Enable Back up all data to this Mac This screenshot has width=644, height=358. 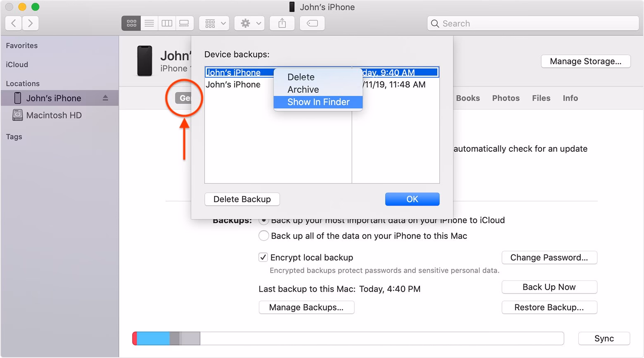pyautogui.click(x=264, y=236)
